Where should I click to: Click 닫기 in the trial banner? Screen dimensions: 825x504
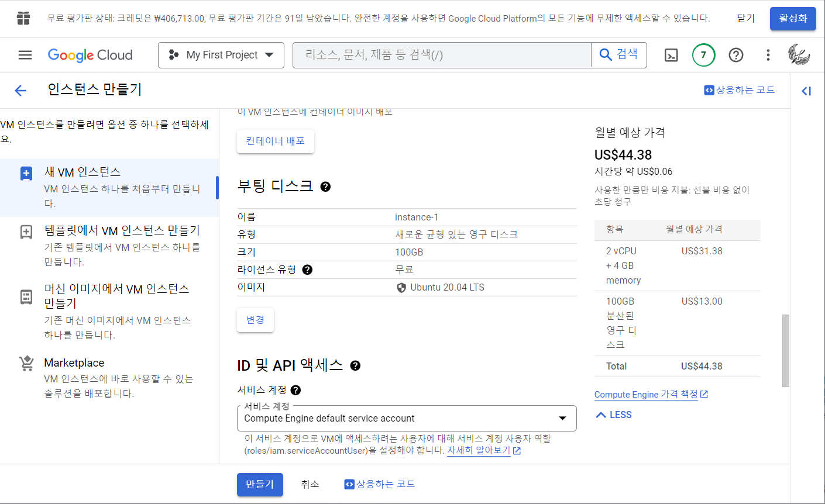746,19
